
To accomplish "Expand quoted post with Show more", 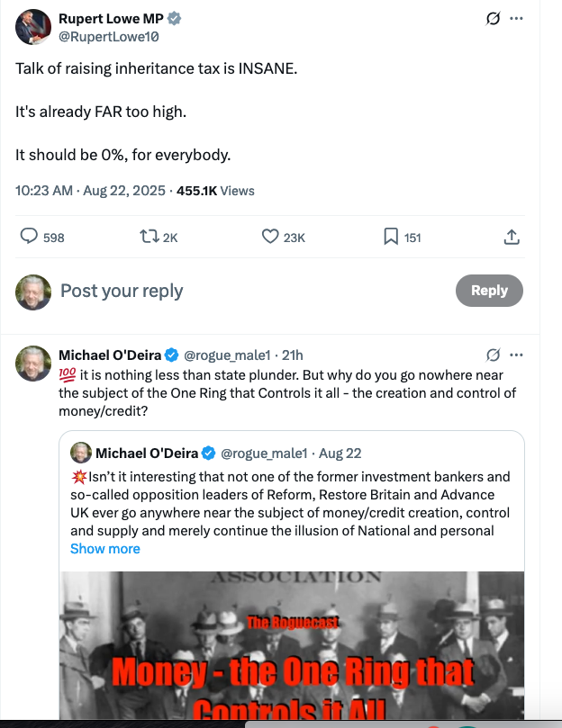I will tap(105, 548).
